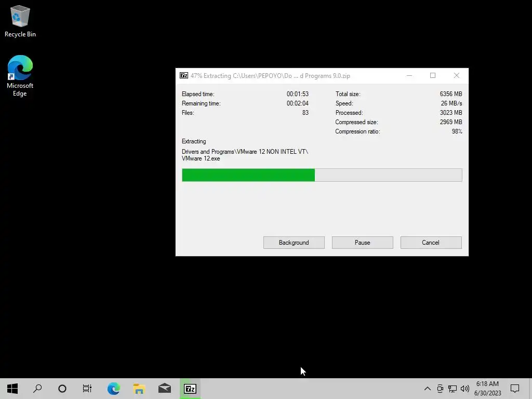Open taskbar Search magnifier
Viewport: 532px width, 399px height.
click(37, 389)
